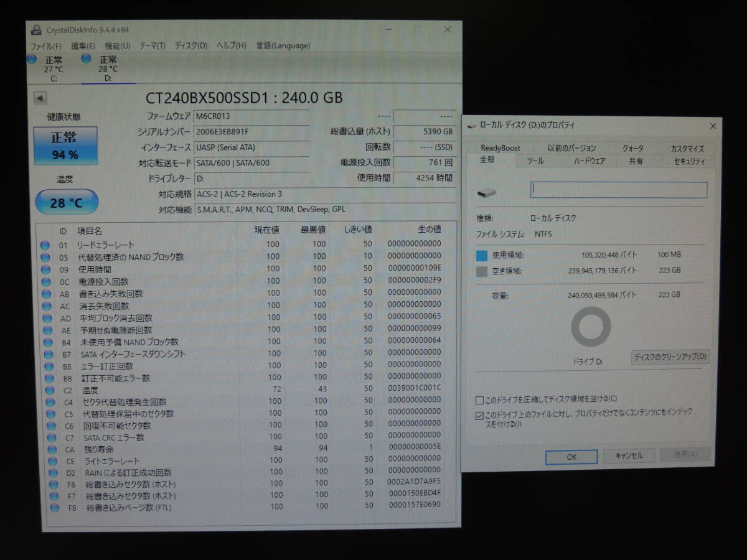Click the 使用時間 value 4254 時間
The width and height of the screenshot is (747, 560).
pyautogui.click(x=425, y=178)
